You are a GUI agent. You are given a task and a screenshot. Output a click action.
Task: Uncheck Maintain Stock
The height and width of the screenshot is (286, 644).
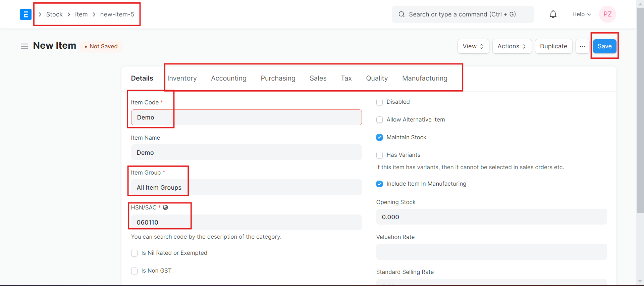pyautogui.click(x=380, y=137)
